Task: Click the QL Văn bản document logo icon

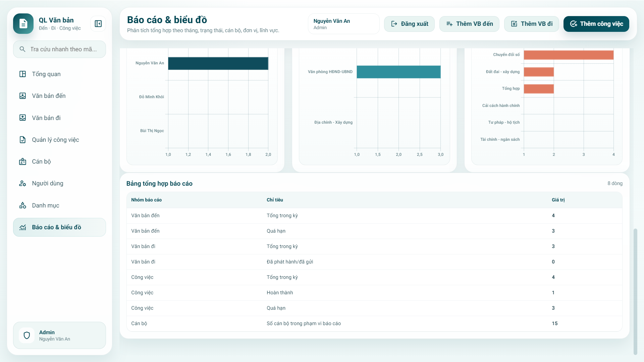Action: coord(23,24)
